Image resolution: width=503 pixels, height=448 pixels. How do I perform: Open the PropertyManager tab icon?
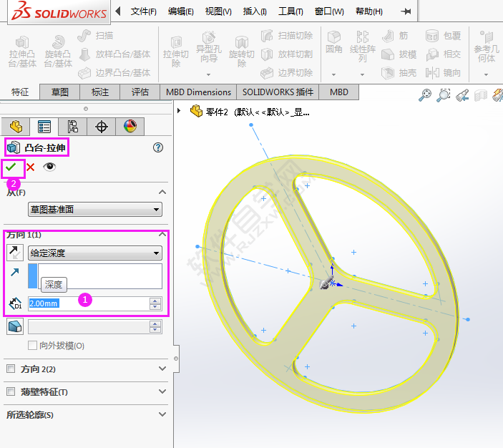44,127
